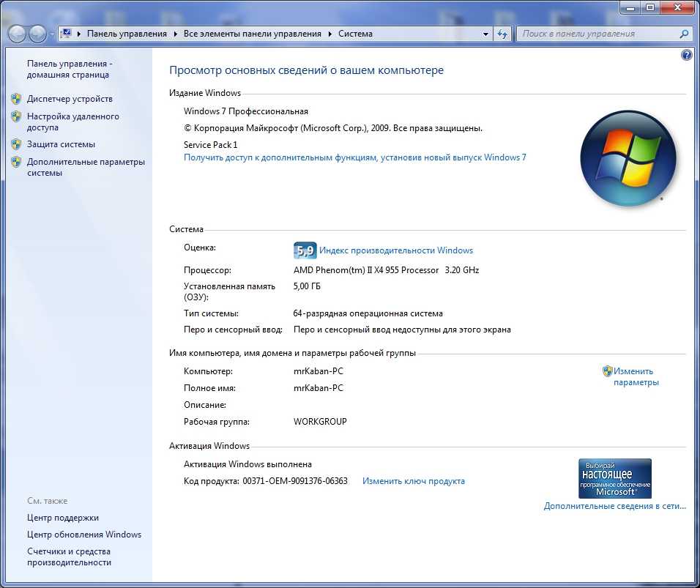This screenshot has width=700, height=588.
Task: Click the magnifier icon in the search box
Action: pyautogui.click(x=684, y=34)
